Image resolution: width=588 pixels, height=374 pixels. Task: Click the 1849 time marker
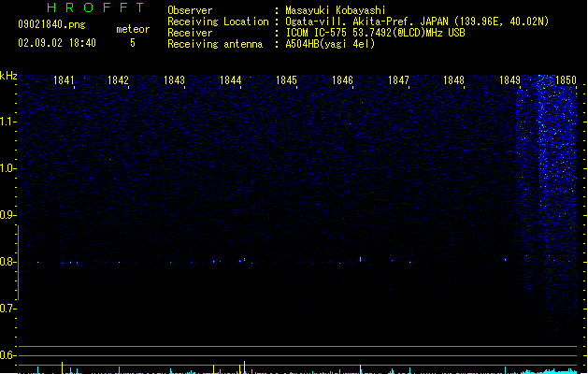coord(510,80)
